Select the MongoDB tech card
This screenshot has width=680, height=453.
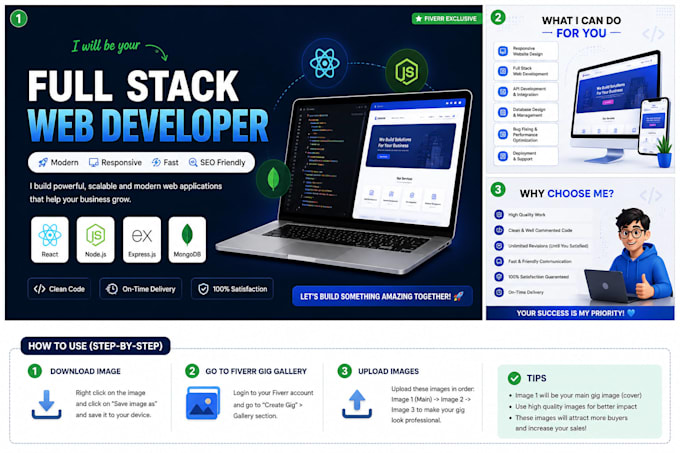(x=187, y=240)
